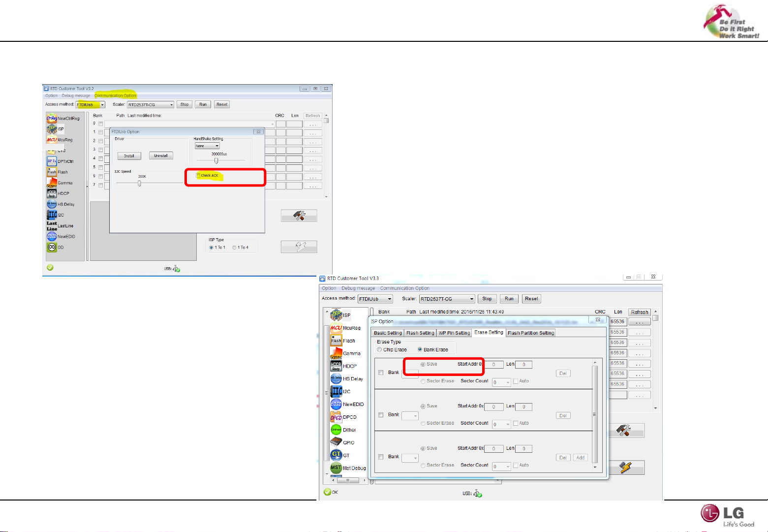Select Bank Erase radio button
768x532 pixels.
[420, 350]
